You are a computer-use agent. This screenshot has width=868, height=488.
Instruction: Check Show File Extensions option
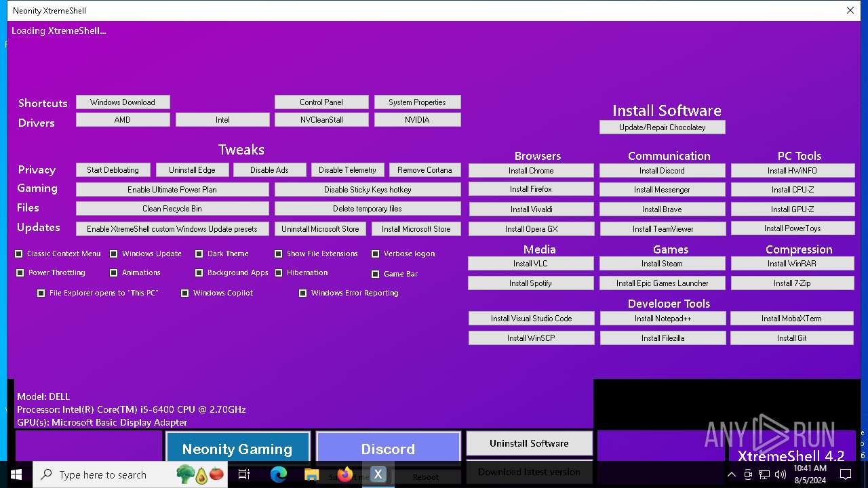click(279, 254)
